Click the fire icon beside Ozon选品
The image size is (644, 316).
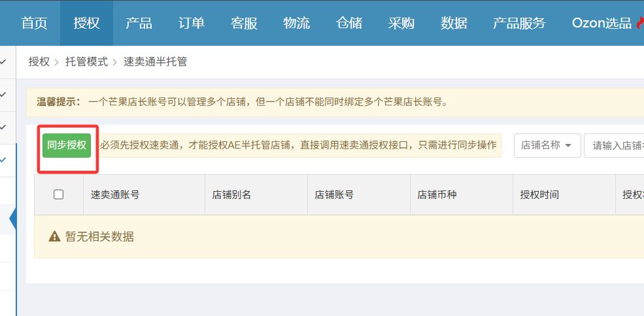[x=639, y=24]
